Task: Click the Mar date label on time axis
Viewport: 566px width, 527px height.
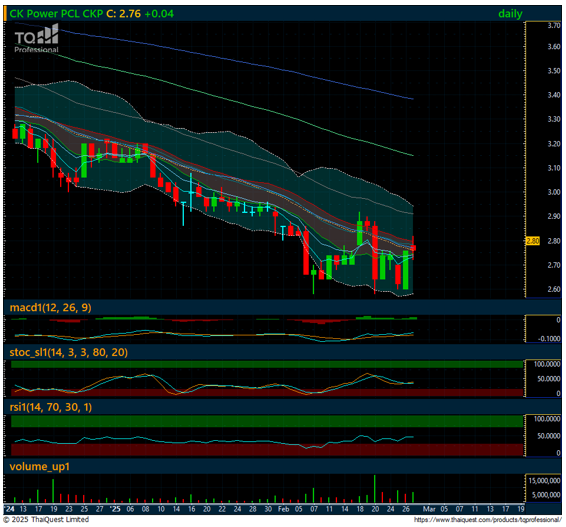Action: coord(429,509)
